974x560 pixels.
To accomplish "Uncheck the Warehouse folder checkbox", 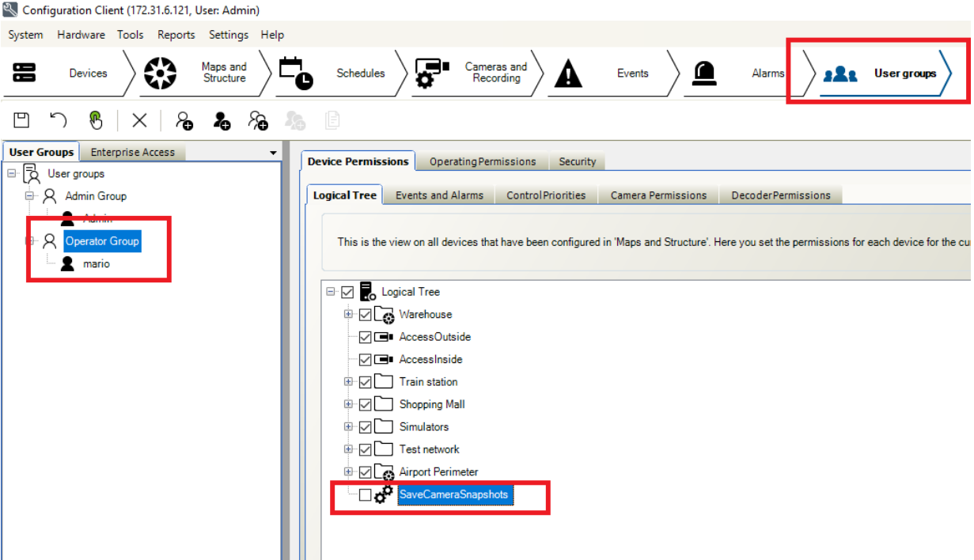I will 365,315.
